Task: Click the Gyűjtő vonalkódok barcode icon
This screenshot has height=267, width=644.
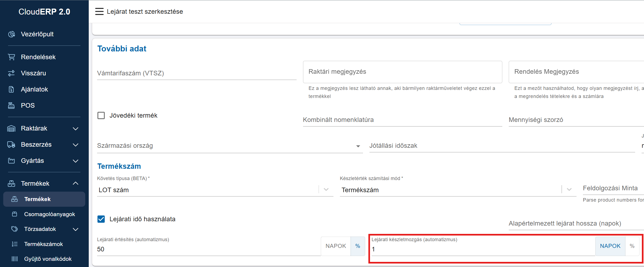Action: pos(15,259)
